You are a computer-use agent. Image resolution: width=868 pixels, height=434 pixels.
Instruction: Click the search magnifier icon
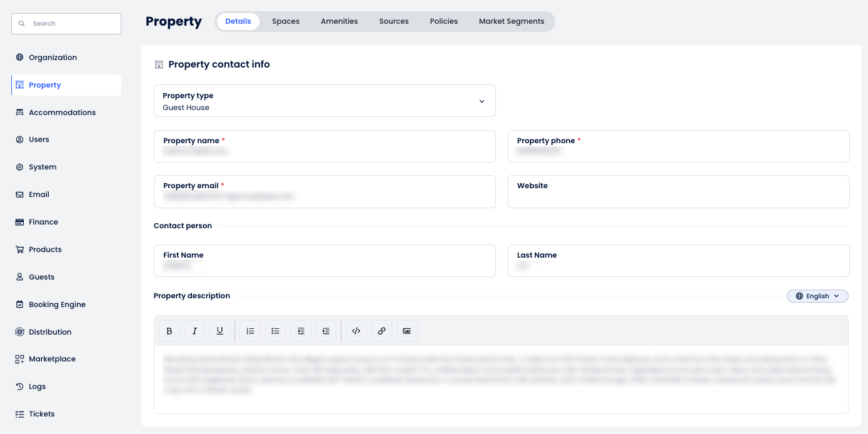click(x=22, y=24)
